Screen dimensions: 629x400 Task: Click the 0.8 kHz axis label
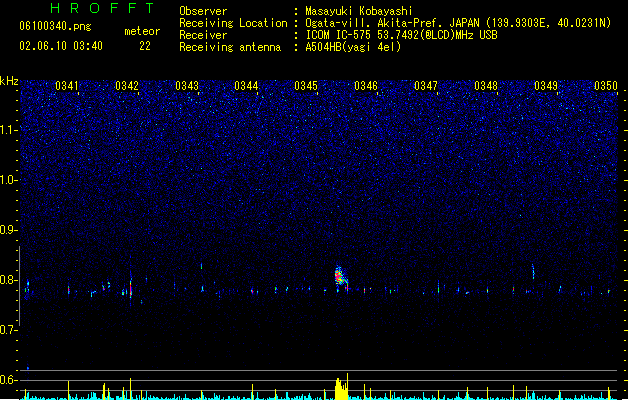pyautogui.click(x=8, y=280)
